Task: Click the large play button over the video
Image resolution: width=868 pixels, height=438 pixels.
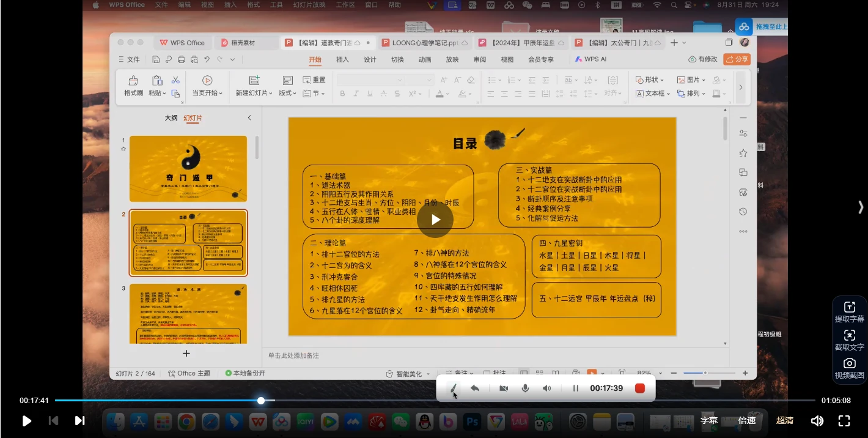Action: pyautogui.click(x=435, y=220)
